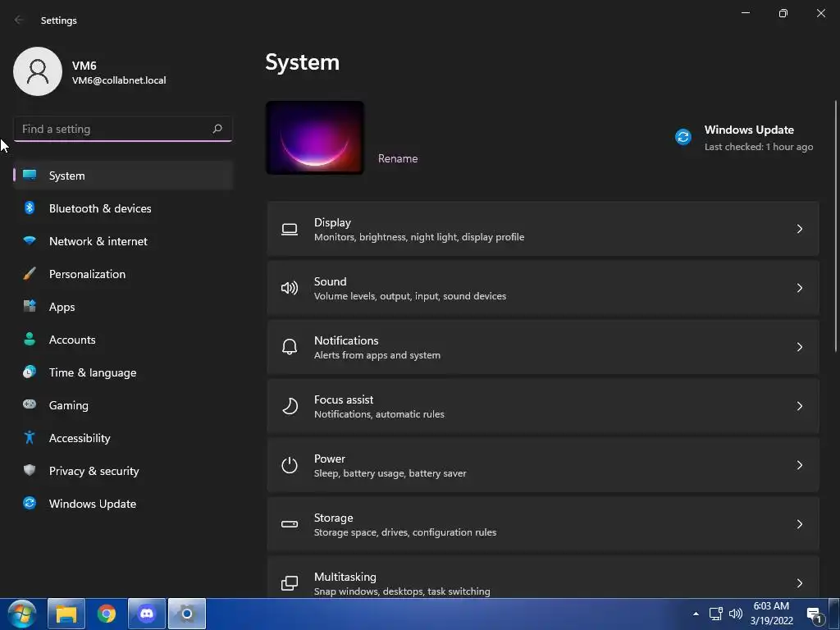840x630 pixels.
Task: Click the Settings gear taskbar icon
Action: point(187,614)
